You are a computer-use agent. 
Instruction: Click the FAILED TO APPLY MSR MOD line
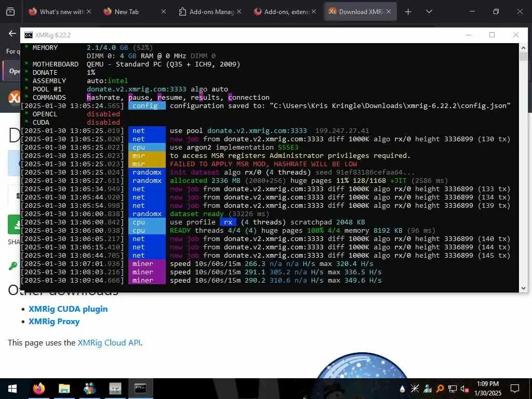click(263, 164)
